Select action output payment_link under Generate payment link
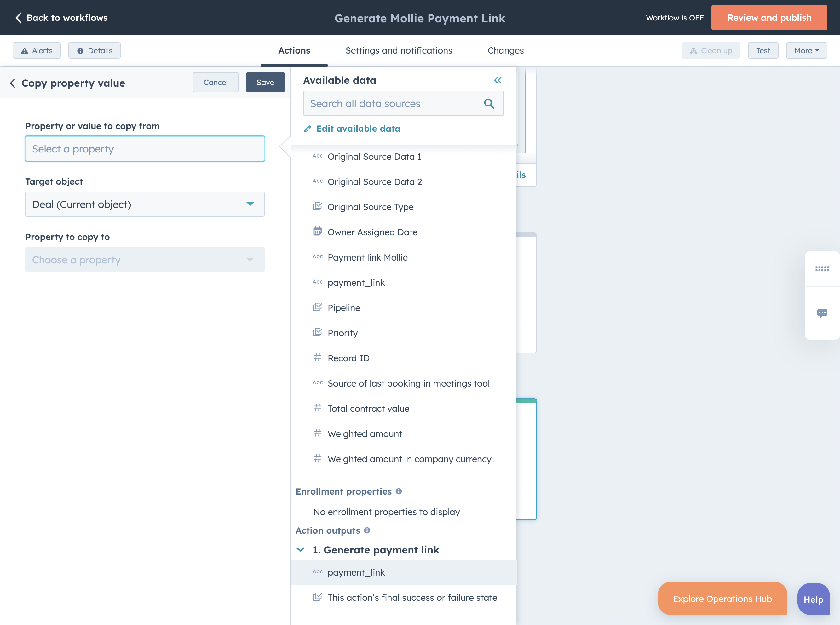The image size is (840, 625). [403, 572]
